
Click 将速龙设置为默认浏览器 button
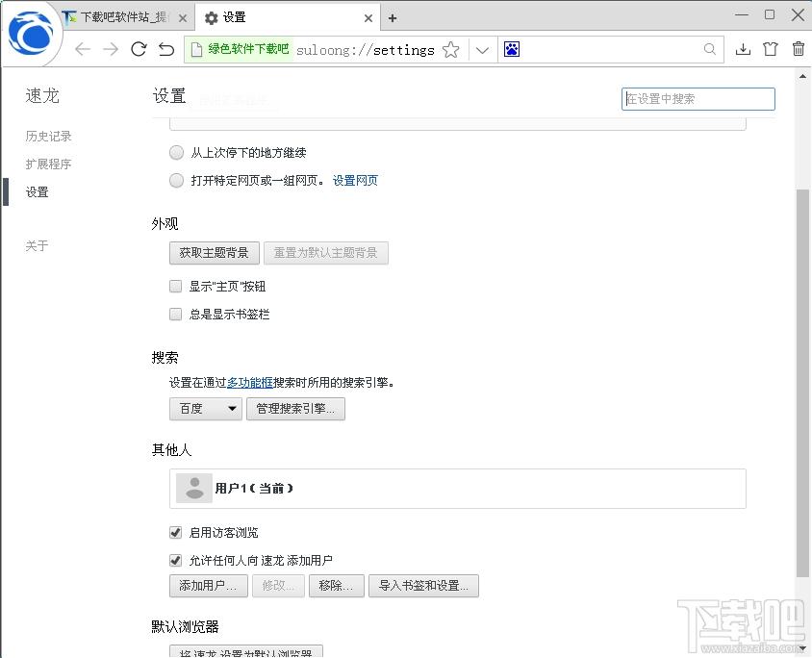point(246,651)
